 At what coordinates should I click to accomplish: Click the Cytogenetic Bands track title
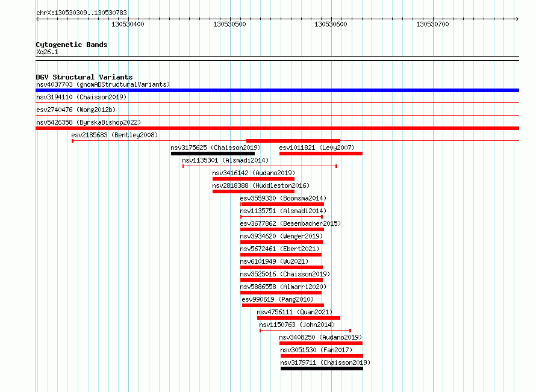72,45
